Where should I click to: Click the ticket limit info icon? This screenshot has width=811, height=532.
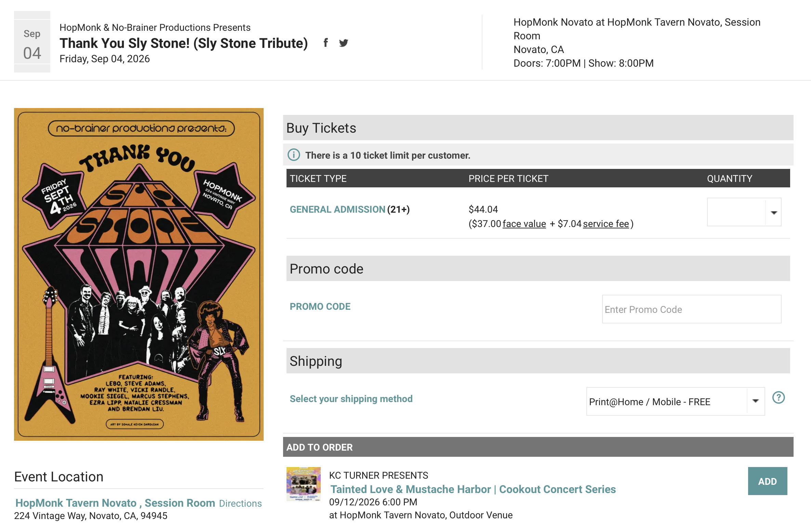294,155
